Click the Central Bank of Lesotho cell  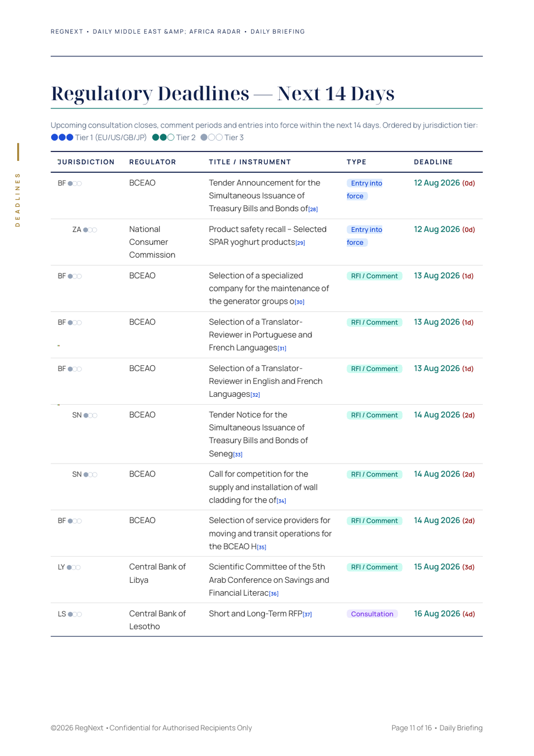pos(157,620)
